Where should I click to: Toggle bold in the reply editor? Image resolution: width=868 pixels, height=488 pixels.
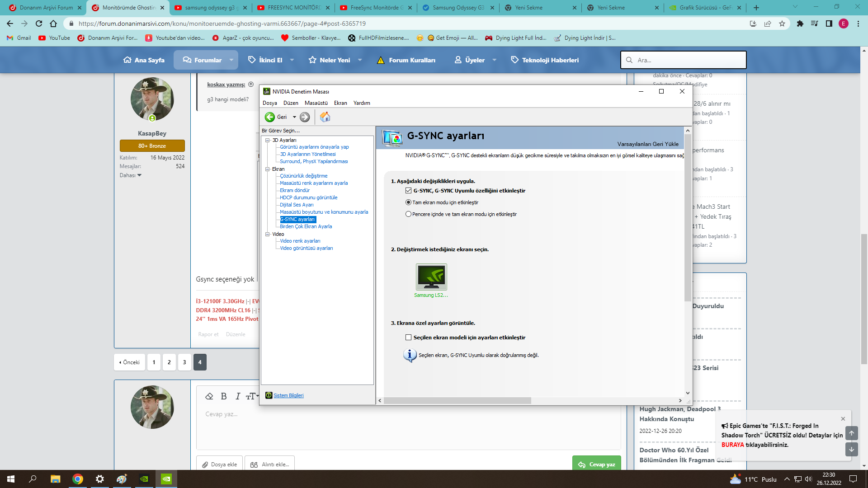(224, 396)
